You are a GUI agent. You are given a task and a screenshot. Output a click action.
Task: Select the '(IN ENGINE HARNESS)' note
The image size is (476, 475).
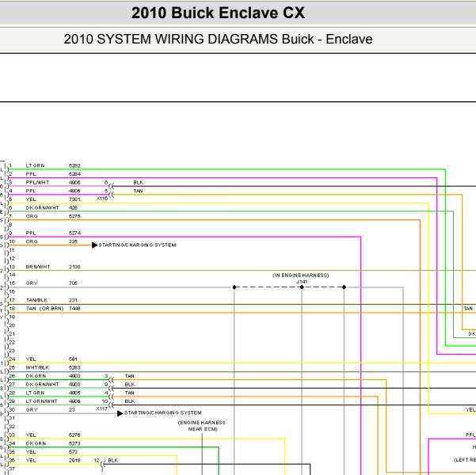[300, 275]
